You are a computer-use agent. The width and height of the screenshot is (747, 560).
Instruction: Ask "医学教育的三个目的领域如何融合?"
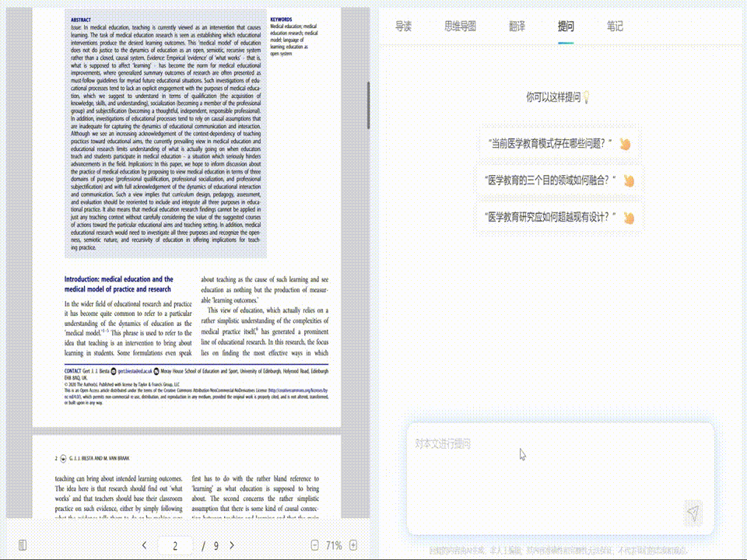tap(559, 180)
